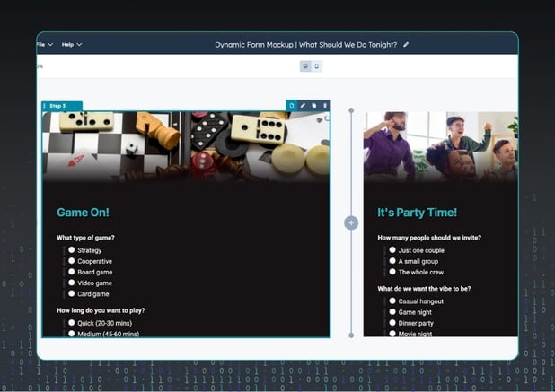The height and width of the screenshot is (392, 555).
Task: Edit the form title with the pencil icon
Action: (406, 45)
